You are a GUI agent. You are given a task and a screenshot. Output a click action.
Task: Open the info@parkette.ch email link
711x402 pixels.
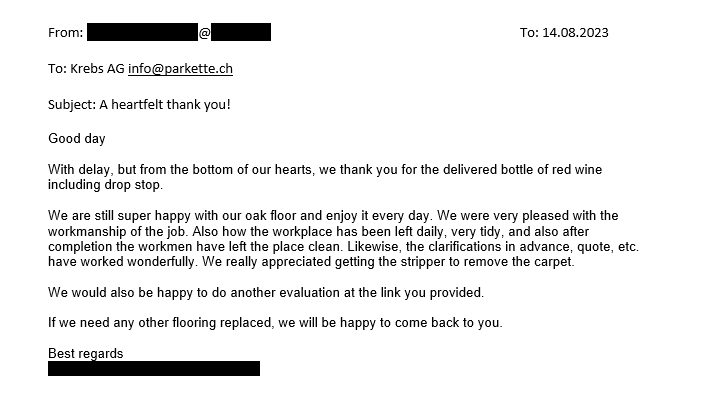coord(180,68)
